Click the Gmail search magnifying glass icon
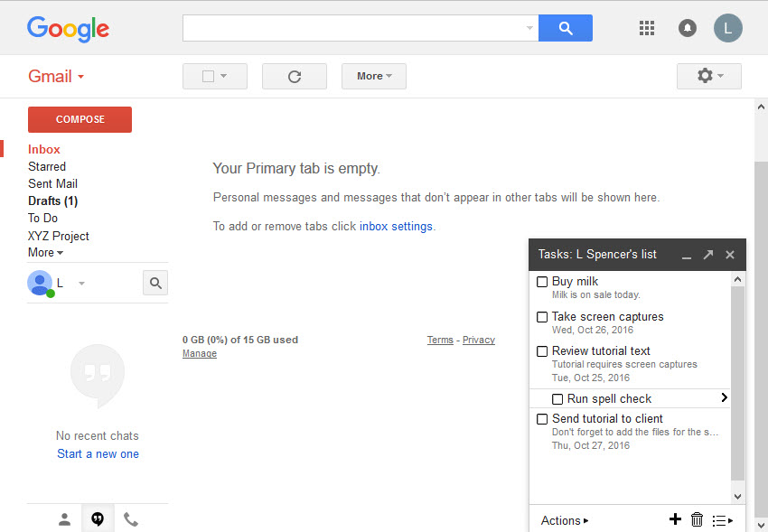The image size is (768, 532). click(x=566, y=27)
